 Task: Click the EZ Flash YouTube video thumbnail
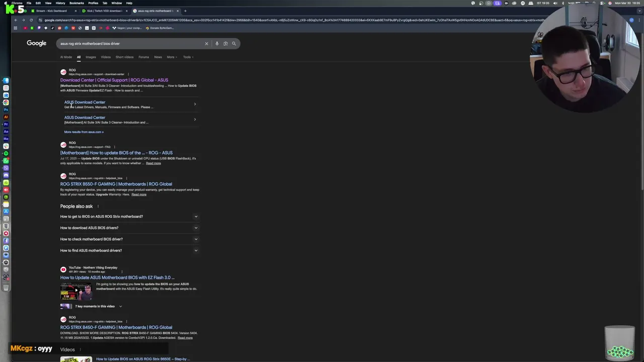(76, 292)
